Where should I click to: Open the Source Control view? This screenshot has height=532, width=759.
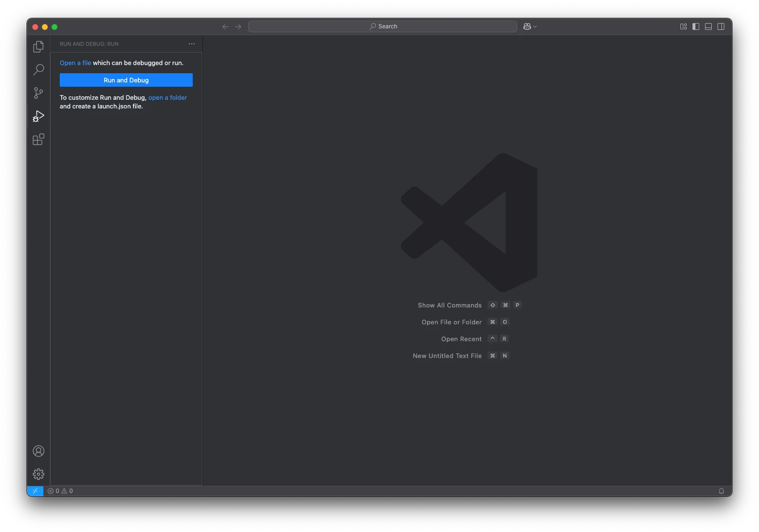[x=39, y=93]
